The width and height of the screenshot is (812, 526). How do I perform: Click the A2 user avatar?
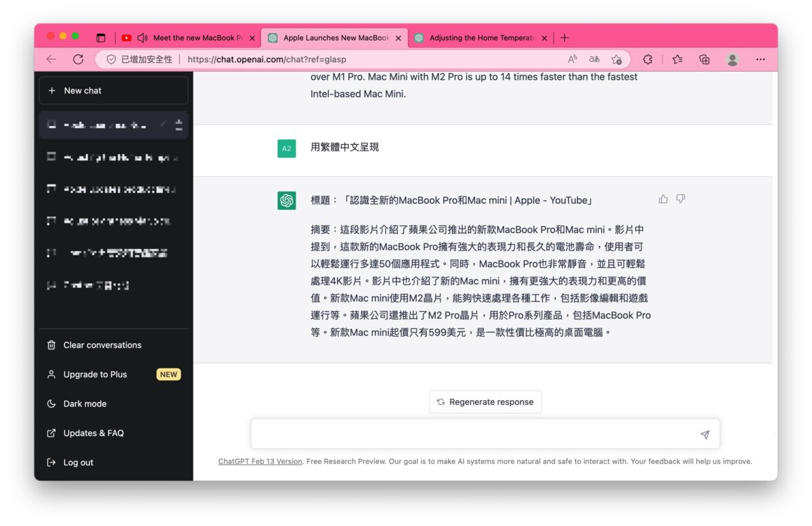pos(286,148)
